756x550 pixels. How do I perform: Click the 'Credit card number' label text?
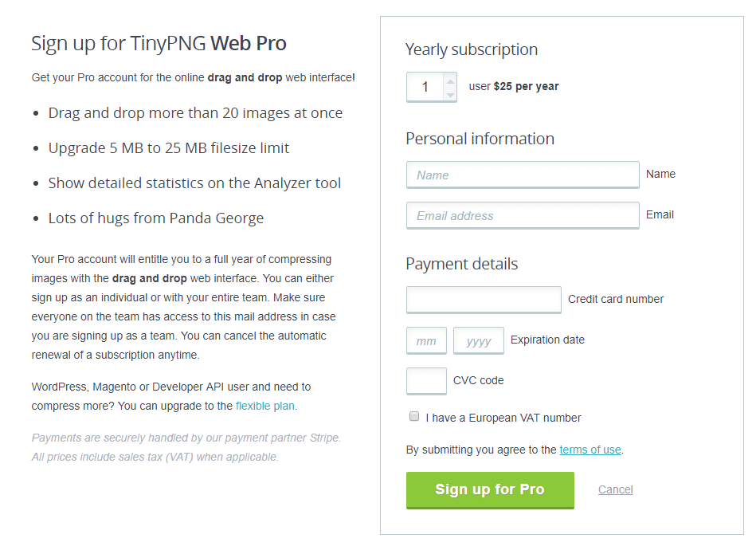616,299
